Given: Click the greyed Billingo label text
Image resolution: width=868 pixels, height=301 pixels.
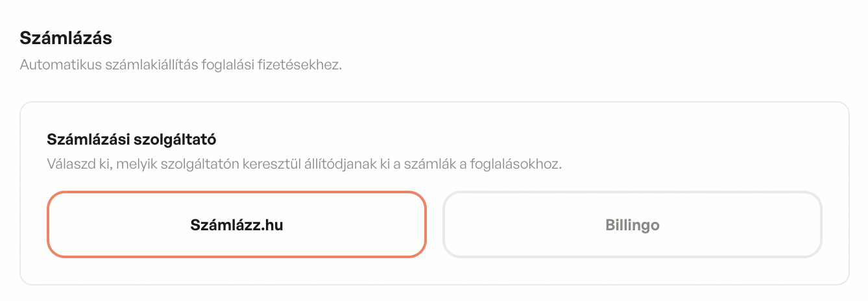Looking at the screenshot, I should tap(632, 225).
